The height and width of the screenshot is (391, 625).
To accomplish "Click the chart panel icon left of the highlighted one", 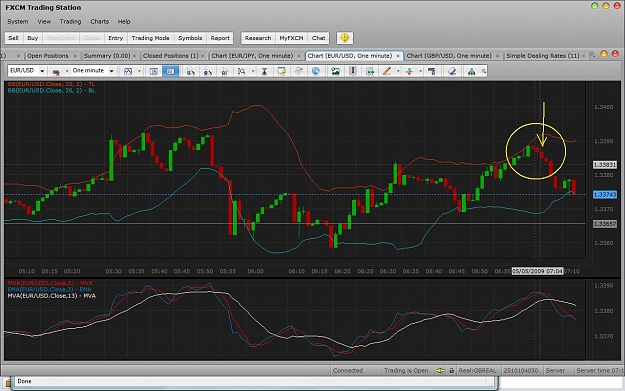I will pyautogui.click(x=153, y=71).
